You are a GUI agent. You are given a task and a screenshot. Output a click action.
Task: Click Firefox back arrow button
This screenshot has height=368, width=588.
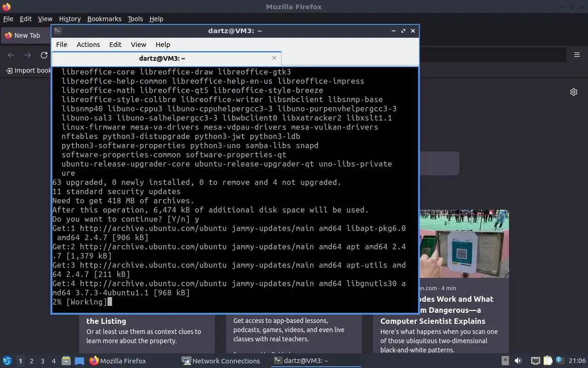click(x=11, y=55)
